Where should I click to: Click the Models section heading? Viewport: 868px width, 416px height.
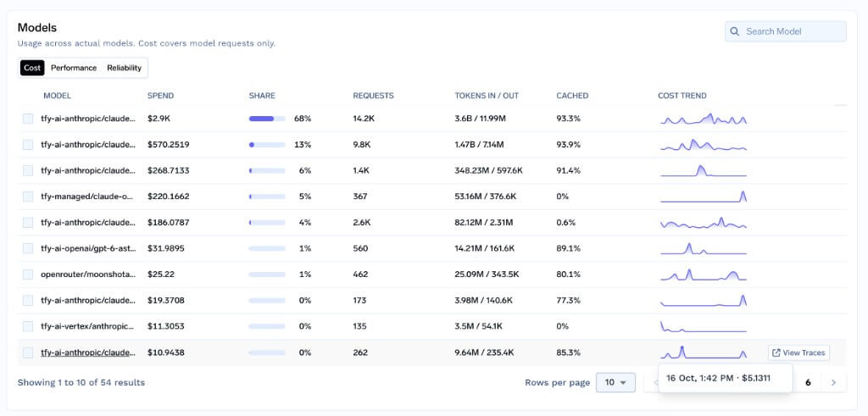click(x=37, y=28)
